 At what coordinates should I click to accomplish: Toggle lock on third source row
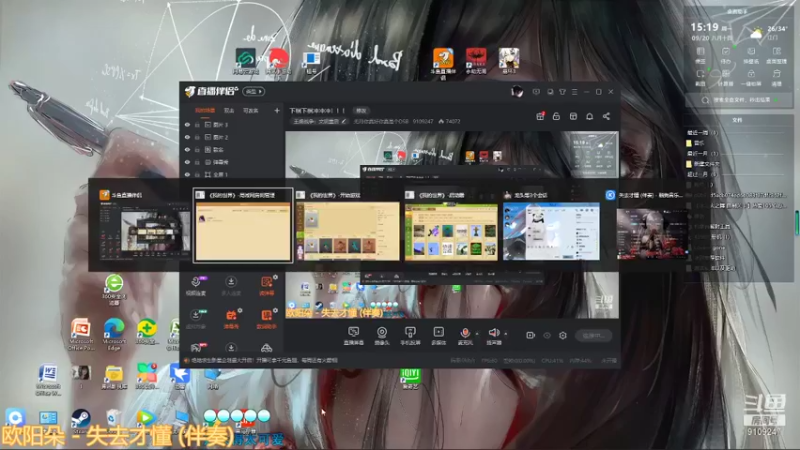click(197, 149)
